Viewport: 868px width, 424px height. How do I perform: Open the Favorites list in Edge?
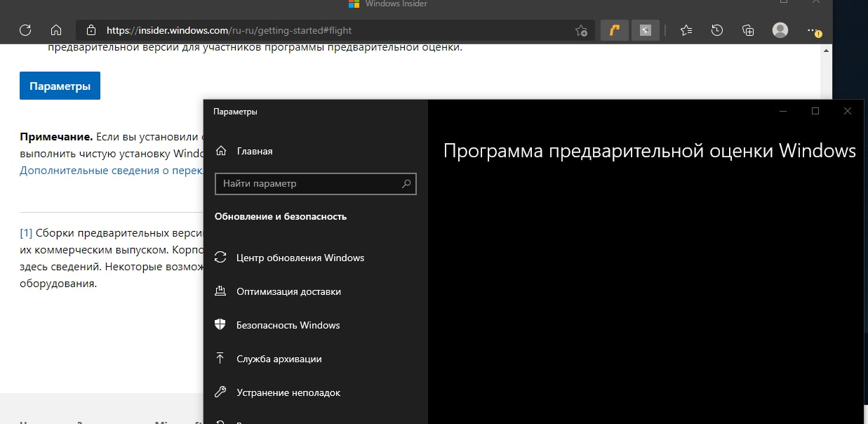pyautogui.click(x=686, y=30)
